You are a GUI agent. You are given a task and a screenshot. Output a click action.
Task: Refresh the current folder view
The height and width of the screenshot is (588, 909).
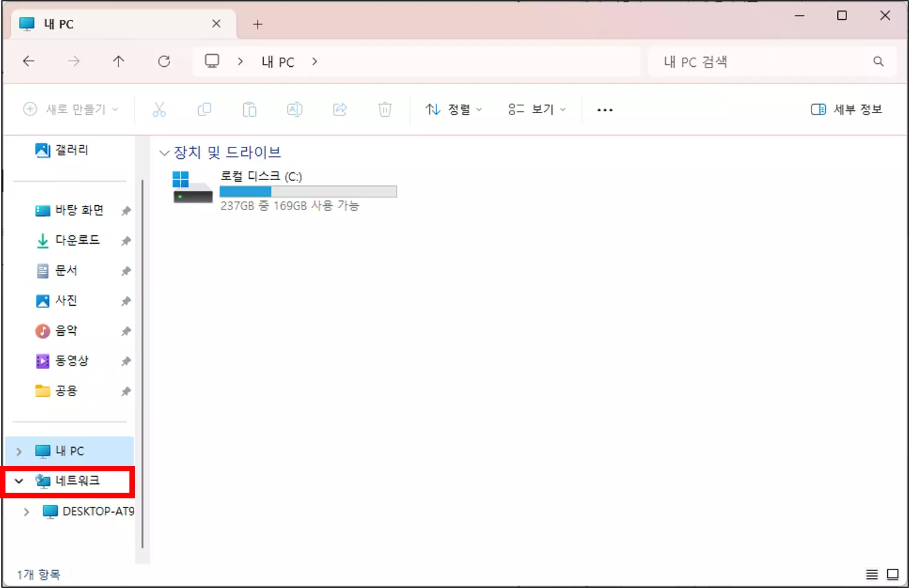point(164,61)
